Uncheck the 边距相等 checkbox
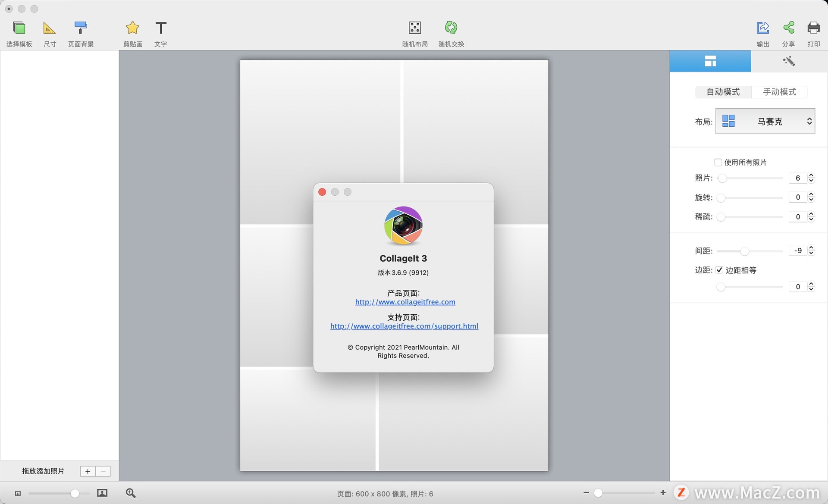 click(x=719, y=270)
